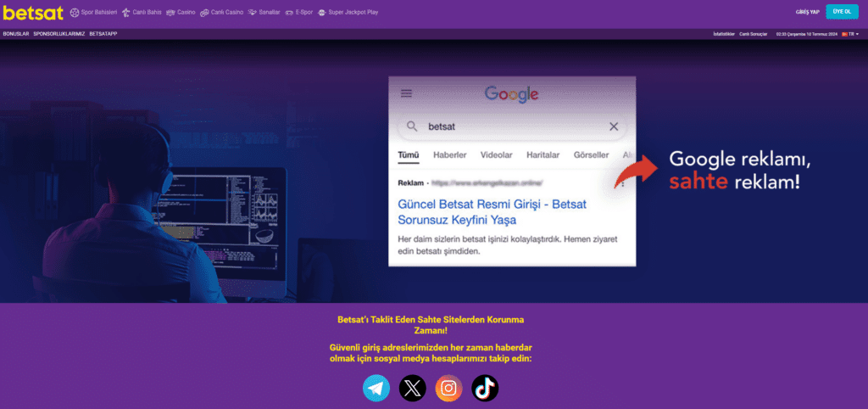Open SPONSORLUKLARIMIZ page
The height and width of the screenshot is (409, 868).
[59, 34]
